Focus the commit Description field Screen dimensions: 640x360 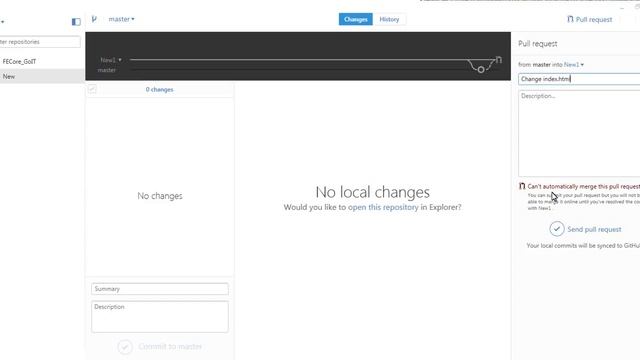(x=160, y=317)
